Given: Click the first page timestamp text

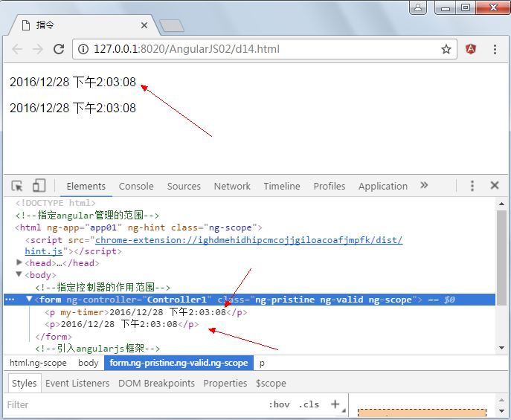Looking at the screenshot, I should [73, 82].
